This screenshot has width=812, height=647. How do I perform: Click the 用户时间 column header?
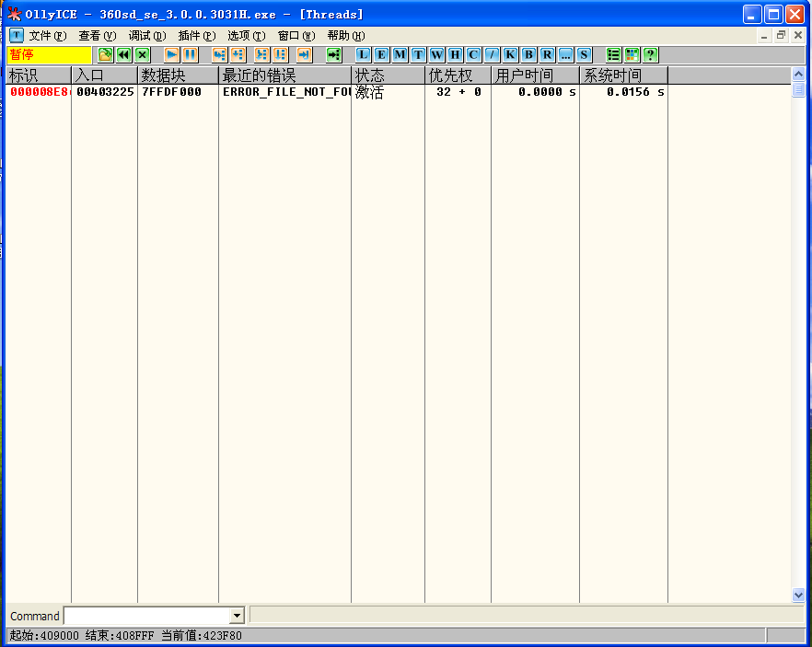coord(535,75)
